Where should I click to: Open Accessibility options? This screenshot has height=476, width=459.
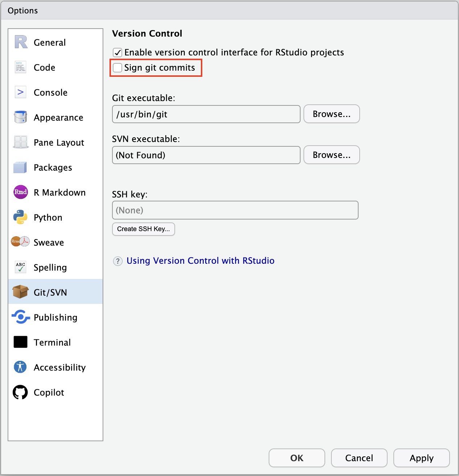click(x=55, y=367)
